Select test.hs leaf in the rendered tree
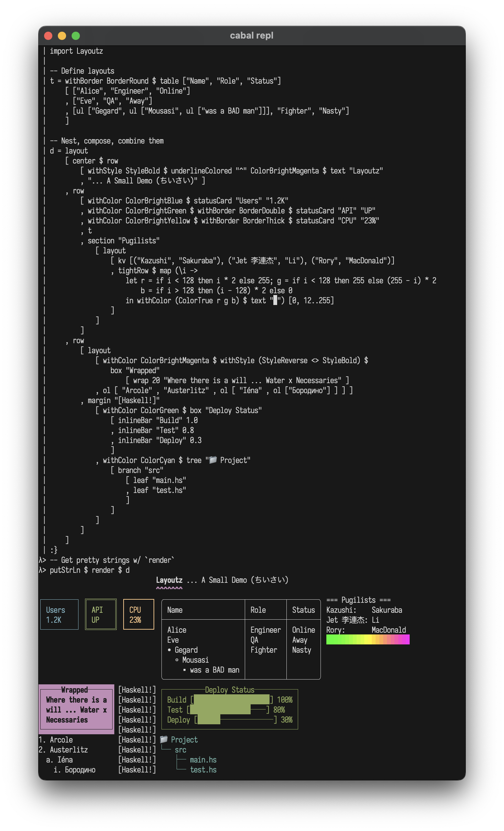The height and width of the screenshot is (831, 504). click(x=203, y=770)
